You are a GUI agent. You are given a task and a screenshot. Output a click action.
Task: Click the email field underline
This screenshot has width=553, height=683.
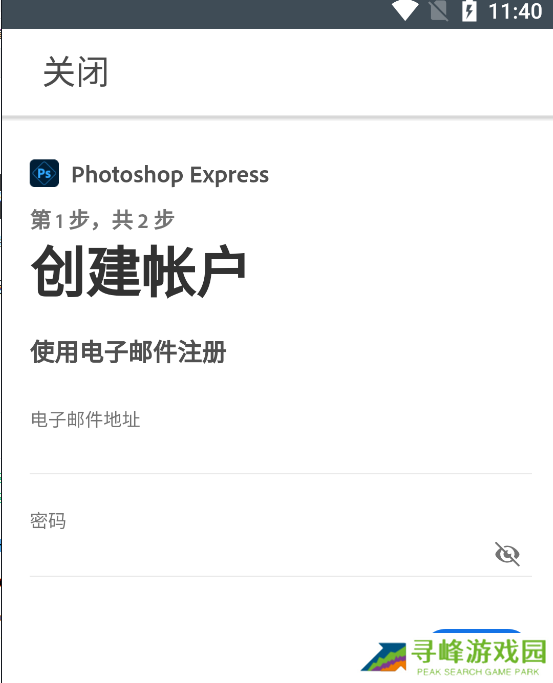(x=281, y=473)
